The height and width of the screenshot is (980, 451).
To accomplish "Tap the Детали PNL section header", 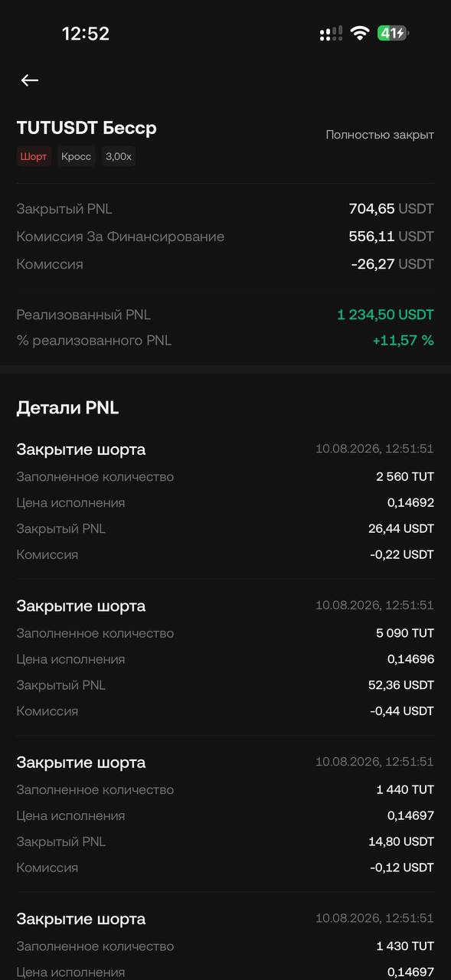I will coord(67,408).
